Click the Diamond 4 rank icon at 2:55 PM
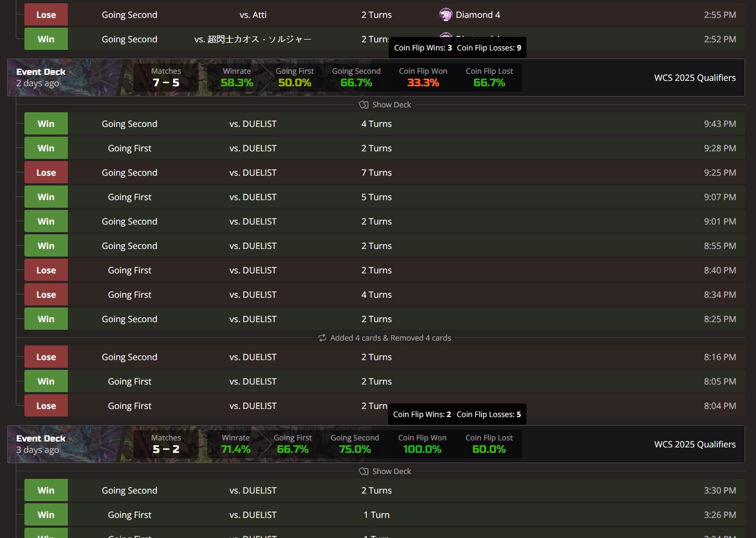This screenshot has width=756, height=538. coord(446,15)
